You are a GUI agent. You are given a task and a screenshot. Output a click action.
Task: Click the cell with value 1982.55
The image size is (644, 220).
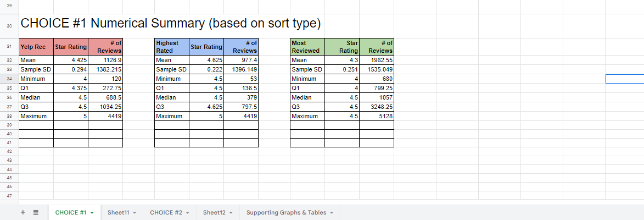pos(377,60)
